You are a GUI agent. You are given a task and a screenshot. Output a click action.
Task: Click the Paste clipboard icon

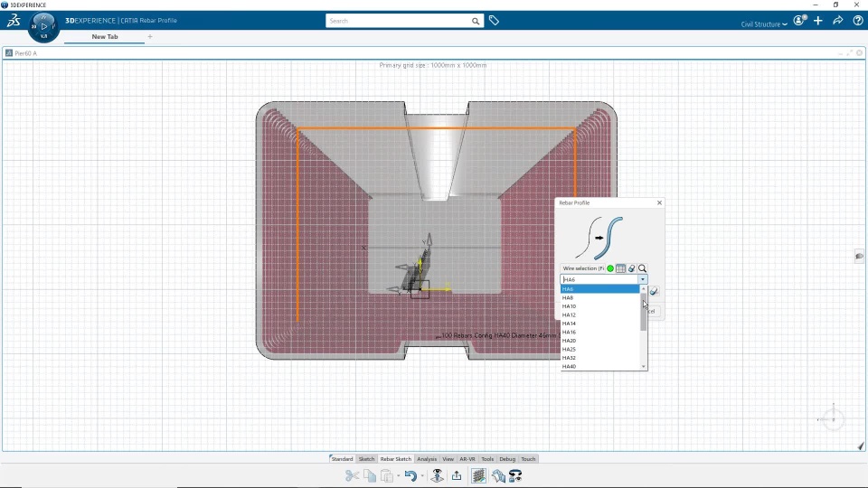point(387,476)
